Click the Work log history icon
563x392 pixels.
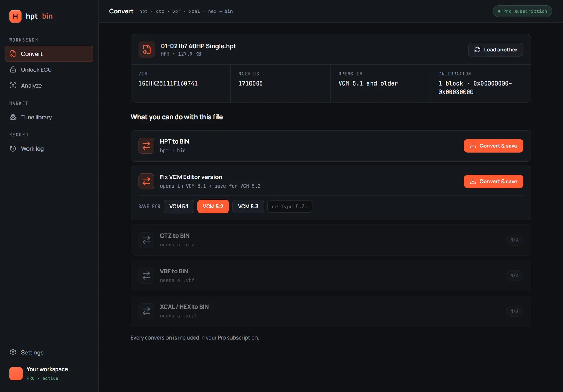(13, 148)
